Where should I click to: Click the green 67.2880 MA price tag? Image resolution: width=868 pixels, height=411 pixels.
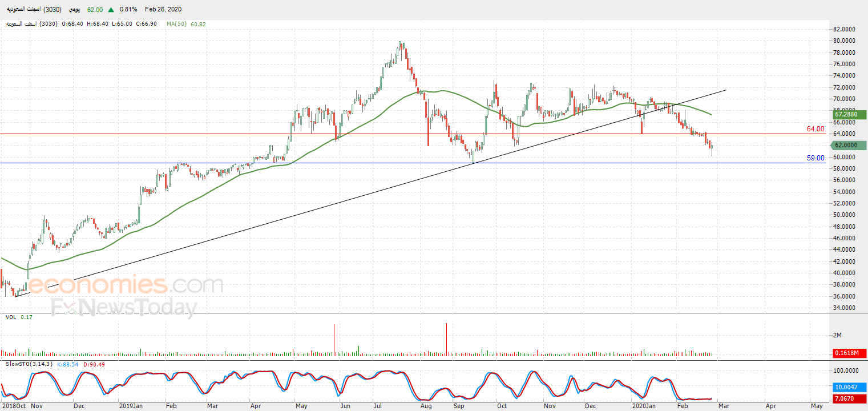click(x=850, y=115)
